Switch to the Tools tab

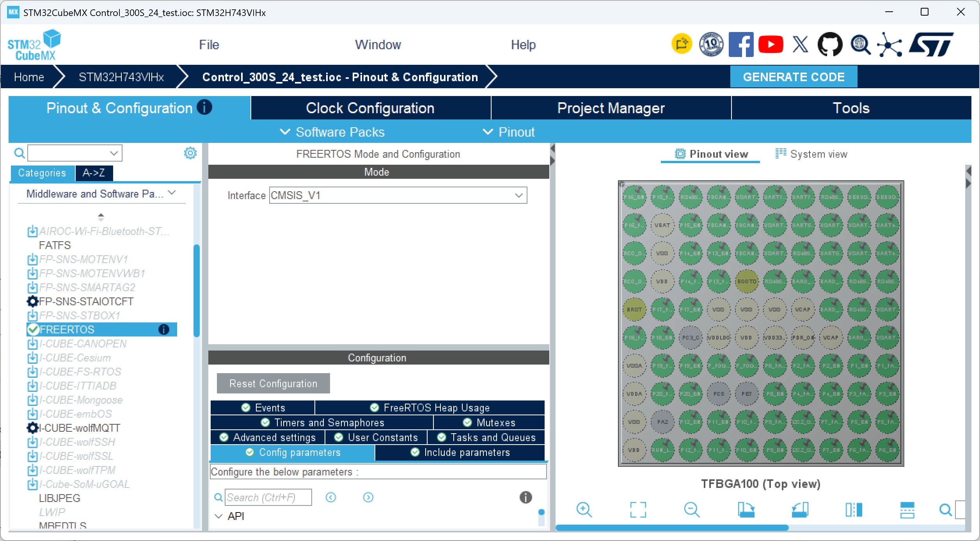pyautogui.click(x=851, y=108)
